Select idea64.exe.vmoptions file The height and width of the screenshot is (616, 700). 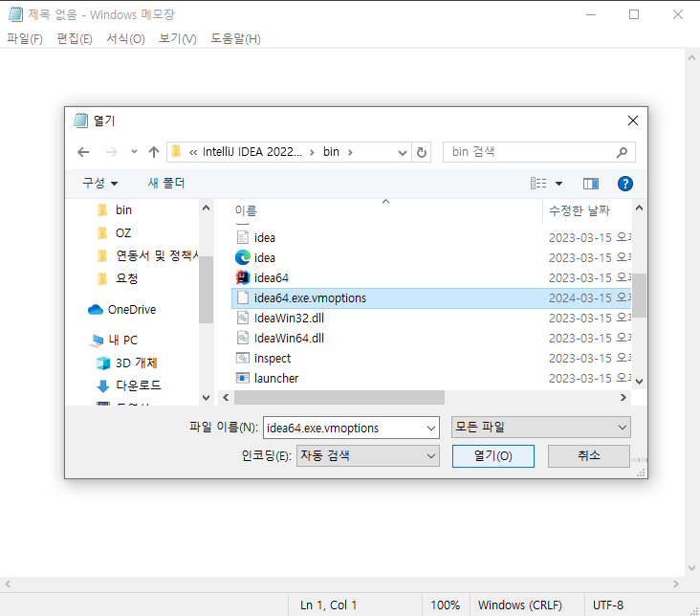[430, 297]
